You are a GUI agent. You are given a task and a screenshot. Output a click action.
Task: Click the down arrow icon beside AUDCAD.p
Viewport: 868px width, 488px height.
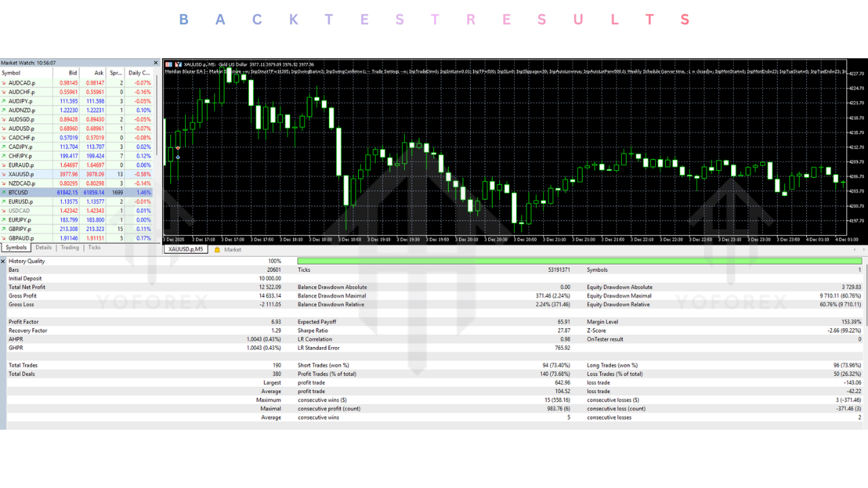pyautogui.click(x=4, y=83)
